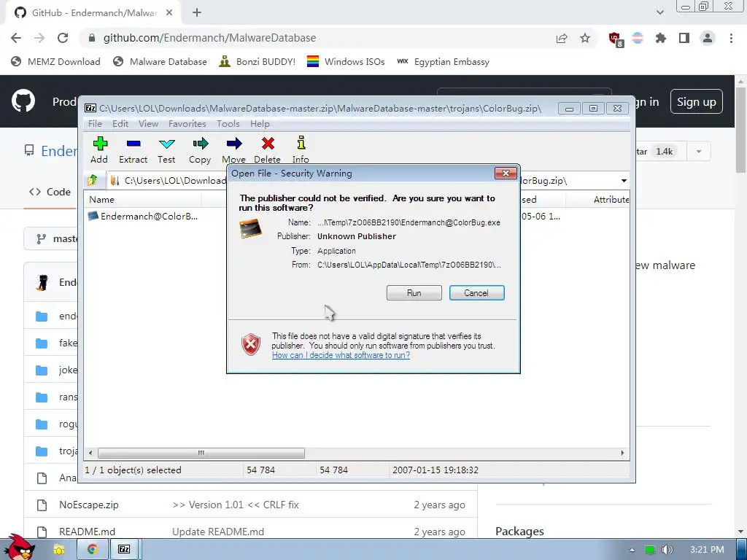Open Chrome three-dot menu
This screenshot has width=747, height=560.
click(731, 38)
